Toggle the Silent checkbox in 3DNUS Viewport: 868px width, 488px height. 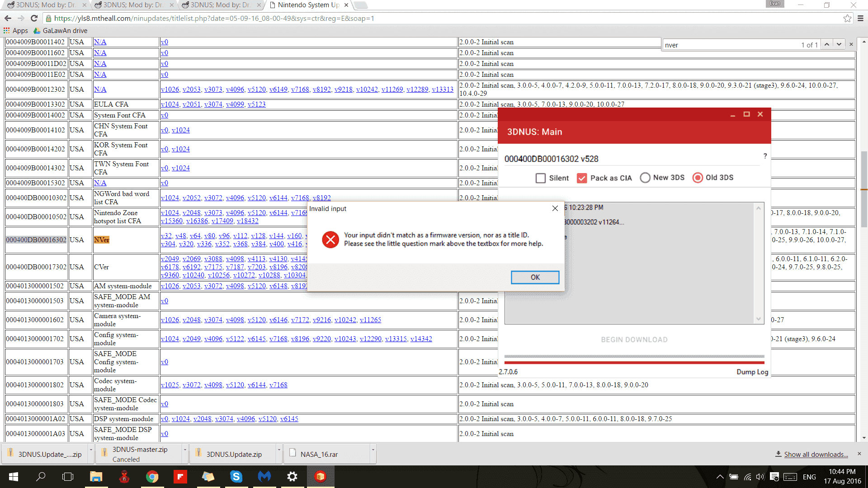(x=540, y=178)
